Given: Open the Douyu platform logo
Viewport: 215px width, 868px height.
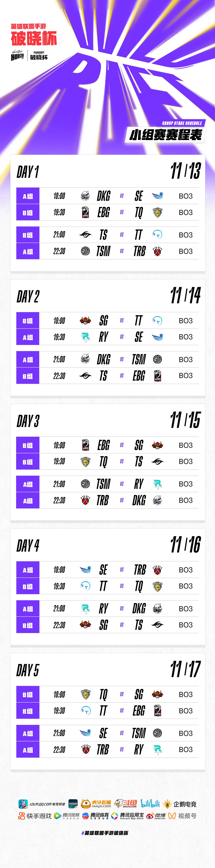Looking at the screenshot, I should [125, 804].
